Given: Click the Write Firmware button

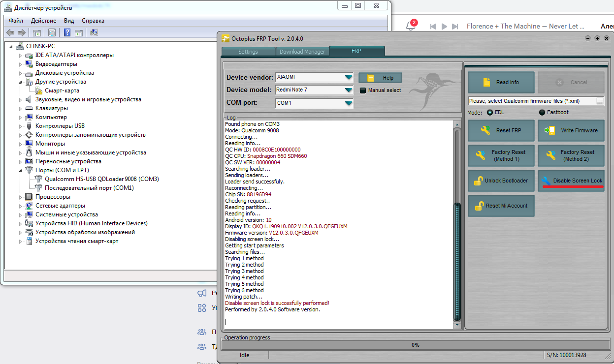Looking at the screenshot, I should tap(571, 130).
